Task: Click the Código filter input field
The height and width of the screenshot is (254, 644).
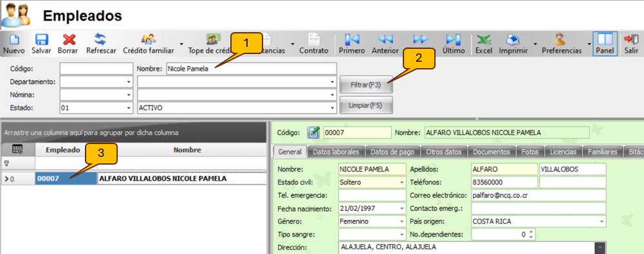Action: [x=96, y=69]
